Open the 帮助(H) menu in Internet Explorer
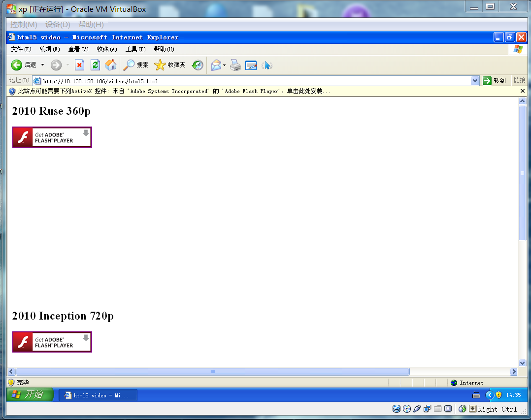 [164, 49]
